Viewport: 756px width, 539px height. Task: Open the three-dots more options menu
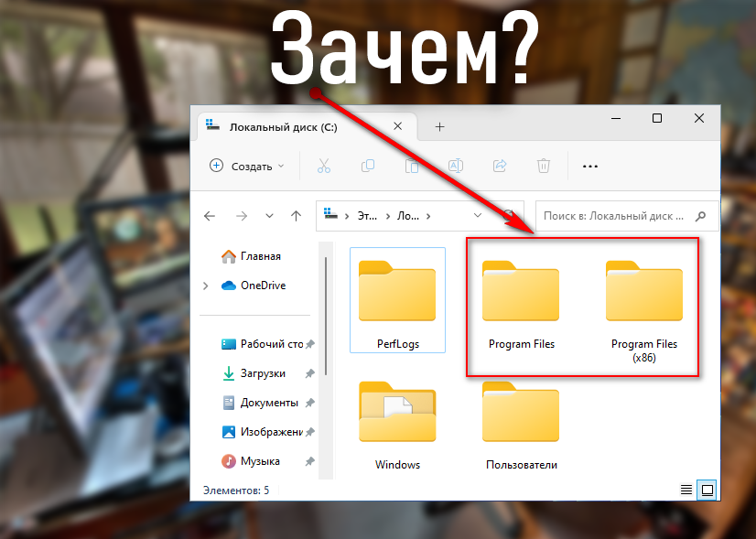[x=590, y=167]
